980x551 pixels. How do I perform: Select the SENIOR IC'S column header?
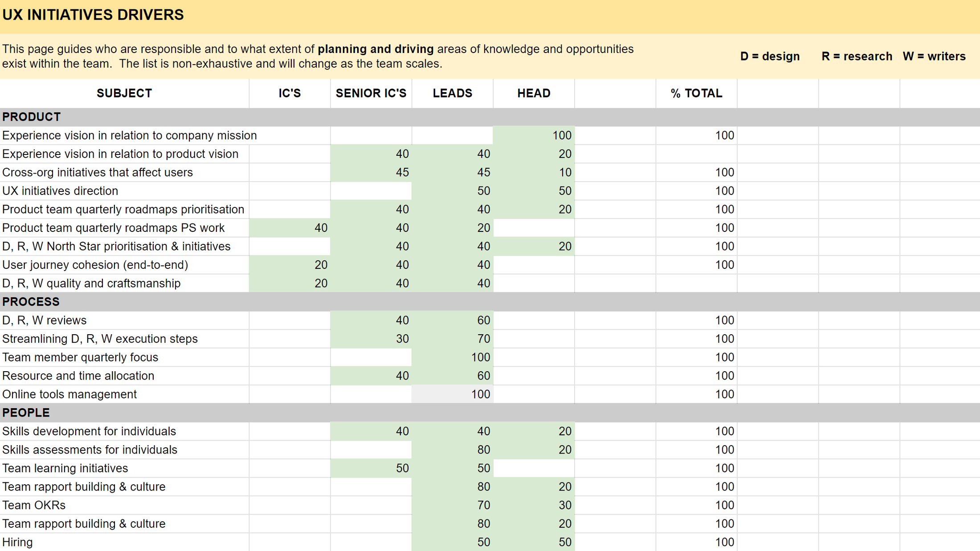point(371,93)
